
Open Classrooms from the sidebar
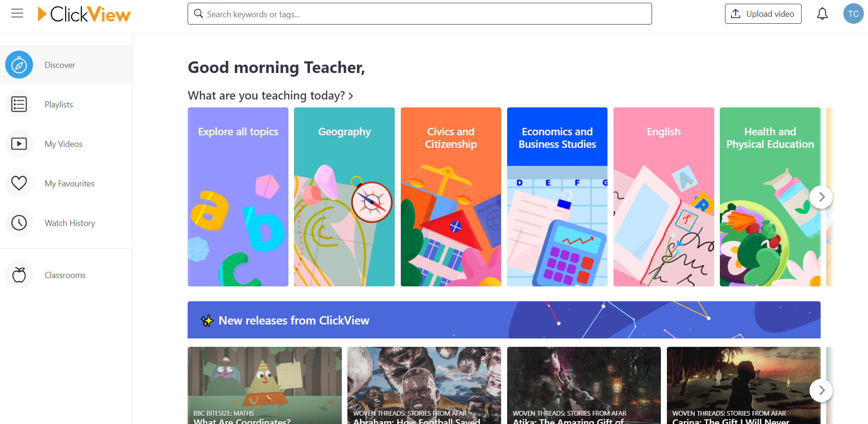[x=66, y=275]
